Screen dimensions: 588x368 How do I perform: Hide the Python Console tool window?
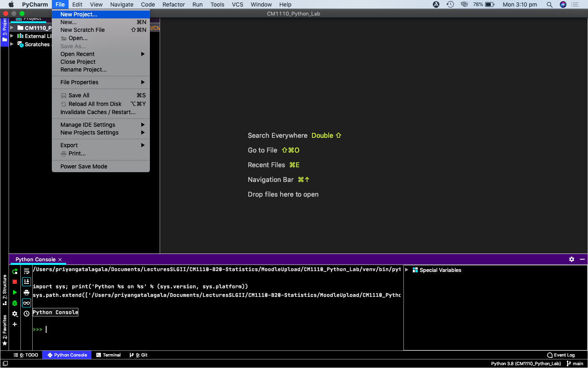tap(582, 259)
